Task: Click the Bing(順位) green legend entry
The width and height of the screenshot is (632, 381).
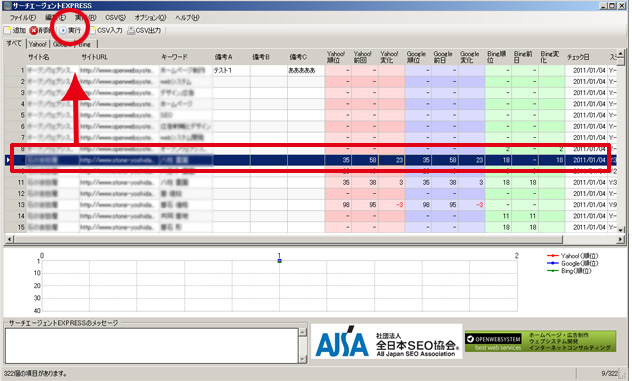Action: [x=569, y=271]
